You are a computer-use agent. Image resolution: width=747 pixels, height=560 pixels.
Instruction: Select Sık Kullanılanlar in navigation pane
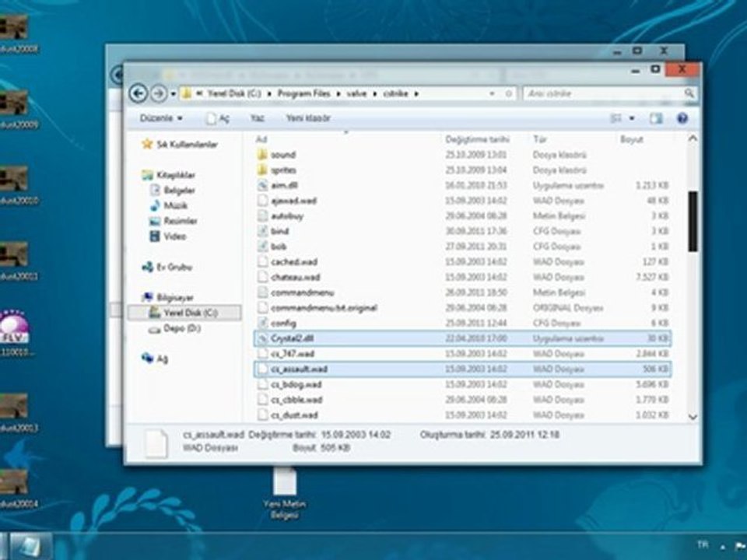click(x=180, y=145)
